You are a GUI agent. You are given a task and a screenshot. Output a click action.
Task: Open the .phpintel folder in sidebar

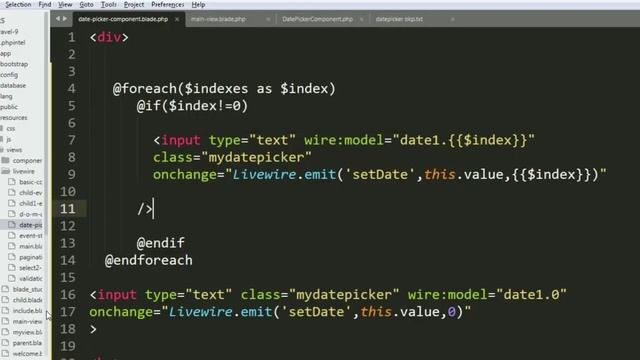[x=13, y=42]
